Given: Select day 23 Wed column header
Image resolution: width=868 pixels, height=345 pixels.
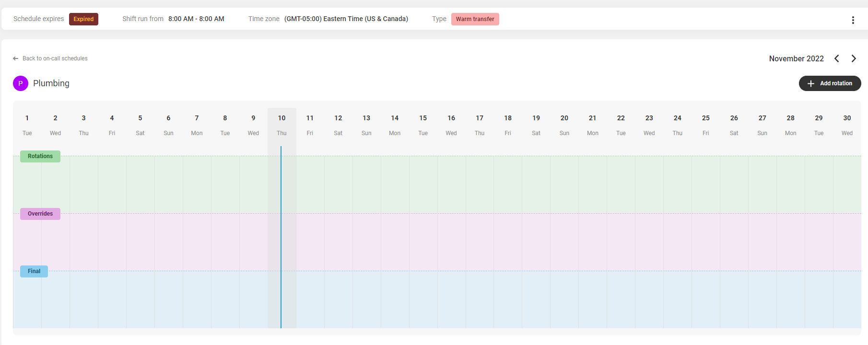Looking at the screenshot, I should click(x=650, y=125).
